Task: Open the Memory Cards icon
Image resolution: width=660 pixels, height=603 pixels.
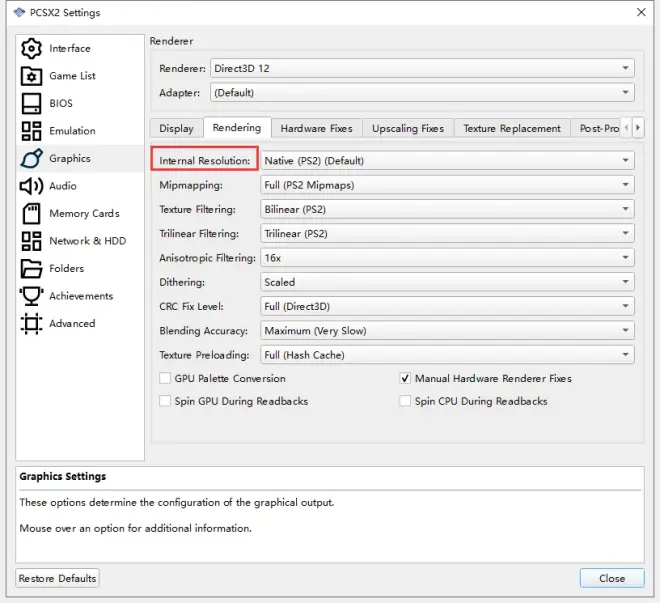Action: click(32, 213)
